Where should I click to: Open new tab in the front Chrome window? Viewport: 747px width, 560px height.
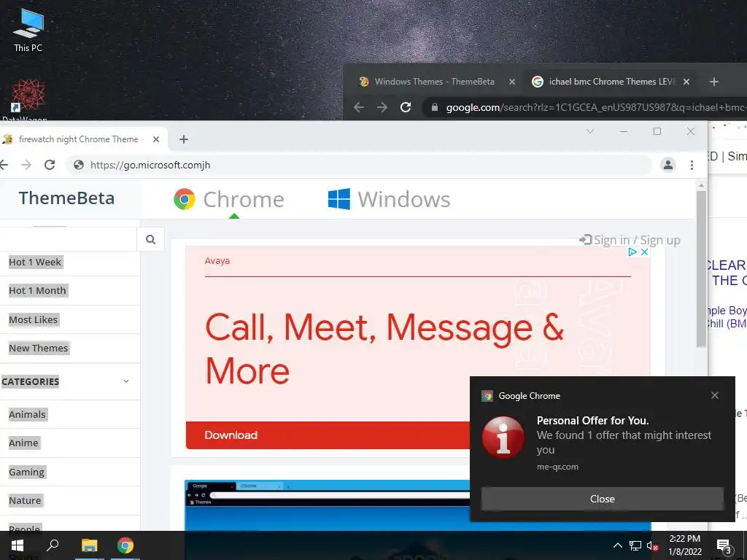pyautogui.click(x=183, y=139)
